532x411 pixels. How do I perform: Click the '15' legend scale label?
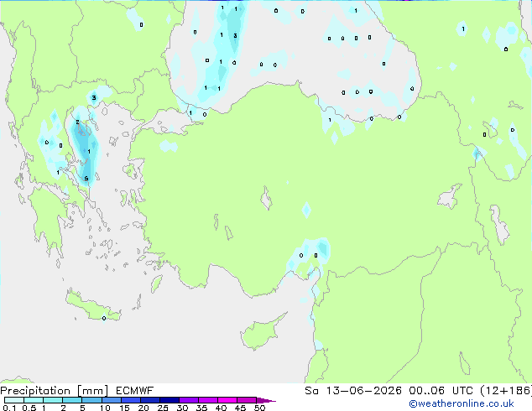[x=124, y=408]
